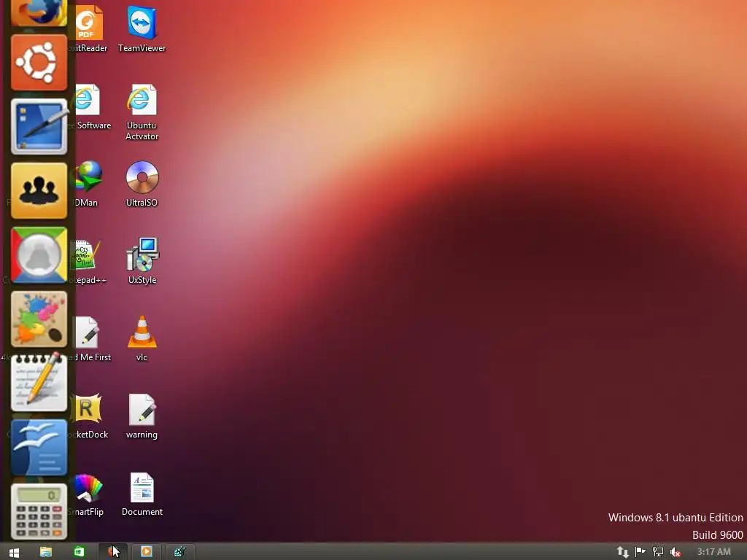Image resolution: width=747 pixels, height=560 pixels.
Task: Open the orange media player taskbar icon
Action: click(x=146, y=552)
